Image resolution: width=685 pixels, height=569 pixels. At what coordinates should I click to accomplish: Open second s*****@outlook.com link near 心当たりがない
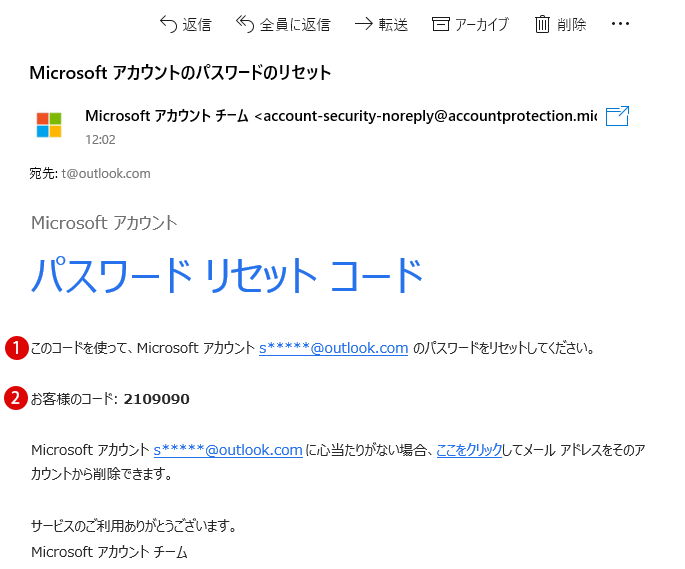coord(228,450)
